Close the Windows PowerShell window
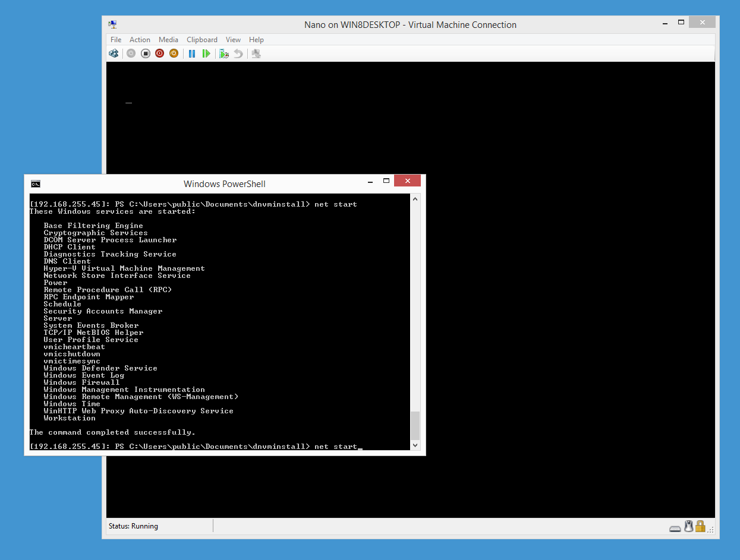Screen dimensions: 740x560 click(407, 181)
